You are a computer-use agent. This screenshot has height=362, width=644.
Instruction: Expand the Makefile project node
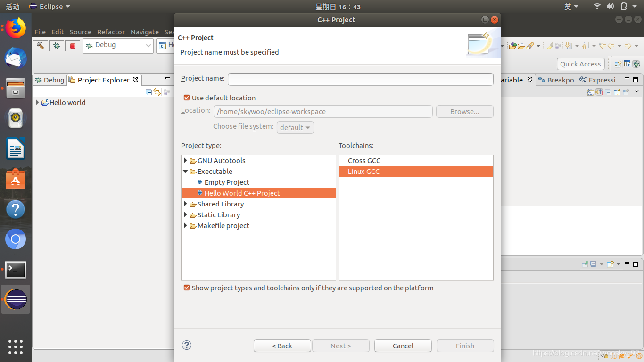(185, 225)
